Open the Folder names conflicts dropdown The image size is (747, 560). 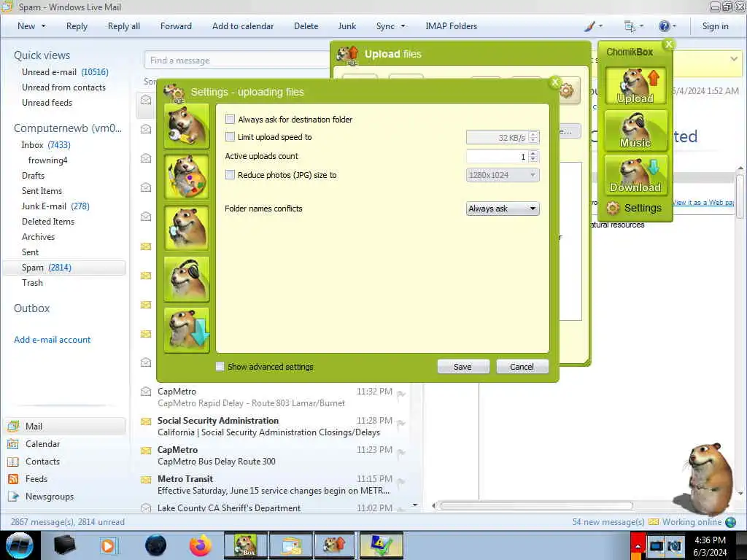tap(503, 209)
